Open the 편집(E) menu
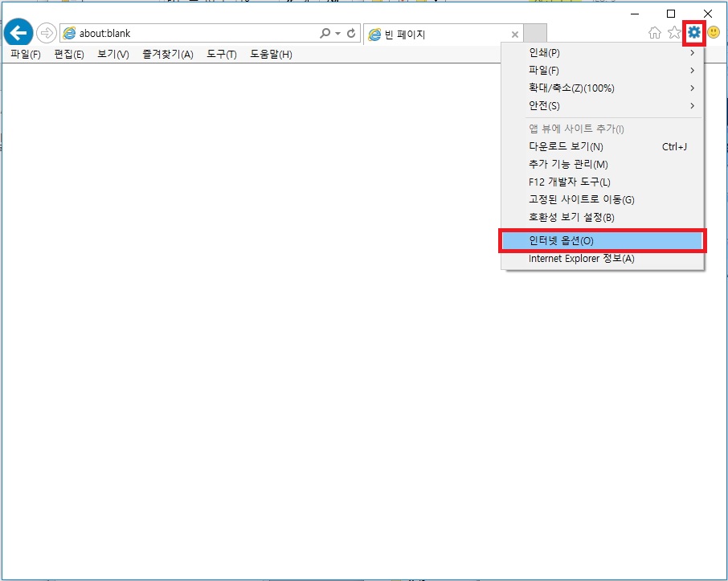728x581 pixels. pos(69,55)
